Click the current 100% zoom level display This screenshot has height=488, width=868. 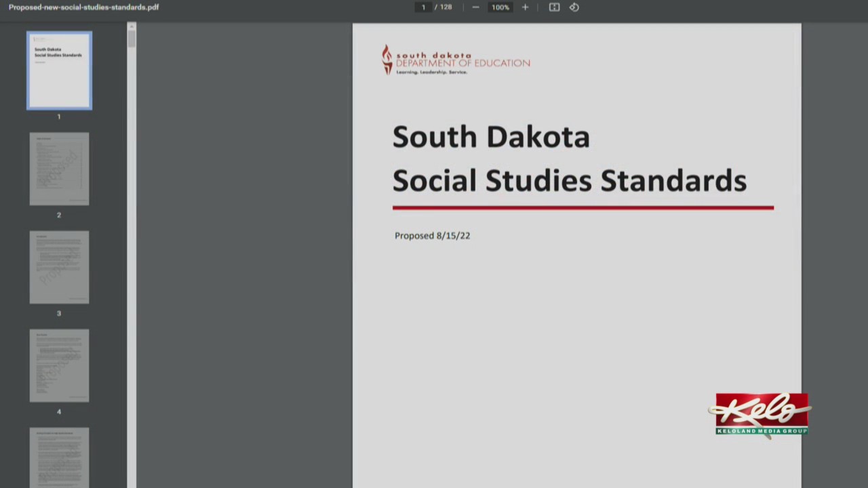500,7
